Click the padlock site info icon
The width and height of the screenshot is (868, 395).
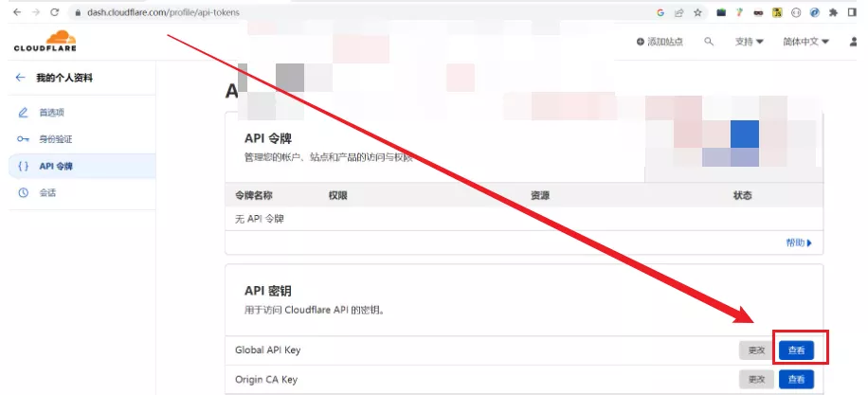(x=78, y=12)
